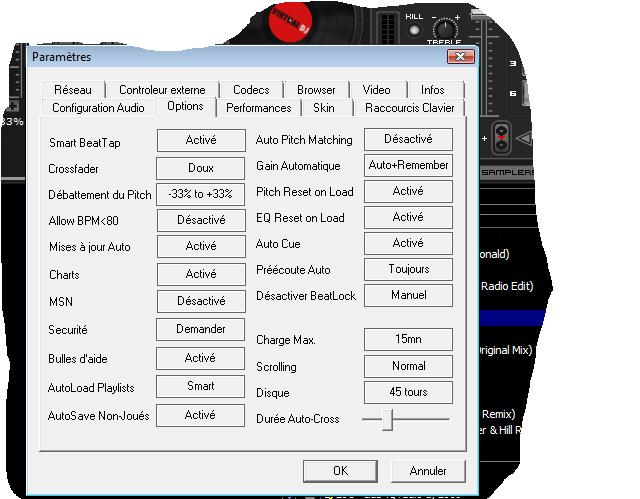Click the red VirtualDJ turntable label
The width and height of the screenshot is (640, 499).
coord(291,23)
